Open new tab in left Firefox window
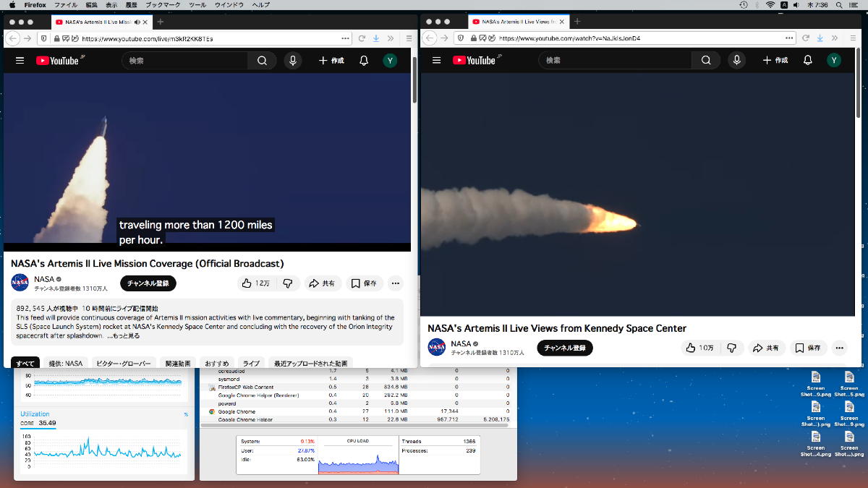Viewport: 868px width, 488px height. [161, 22]
